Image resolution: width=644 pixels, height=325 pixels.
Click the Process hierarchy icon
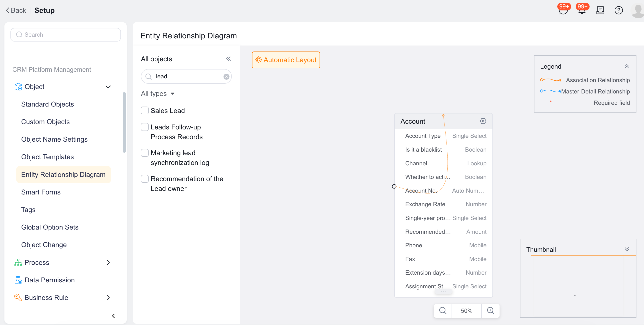18,263
